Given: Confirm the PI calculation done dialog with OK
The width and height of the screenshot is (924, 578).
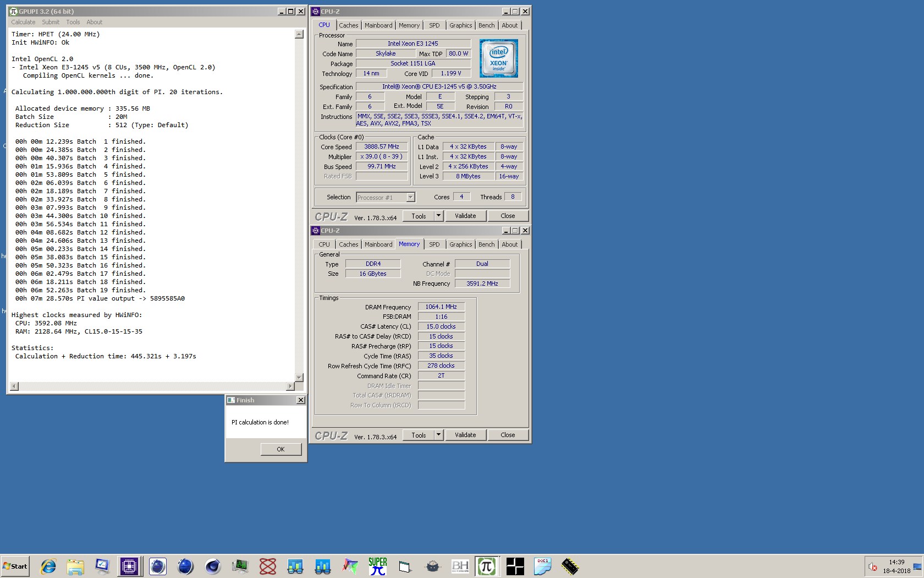Looking at the screenshot, I should 281,449.
